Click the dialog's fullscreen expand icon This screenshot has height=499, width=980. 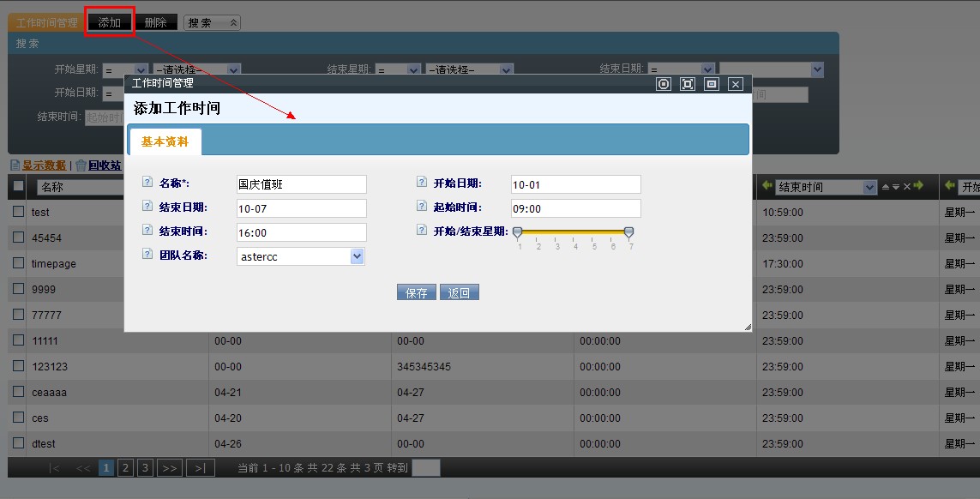pos(687,84)
